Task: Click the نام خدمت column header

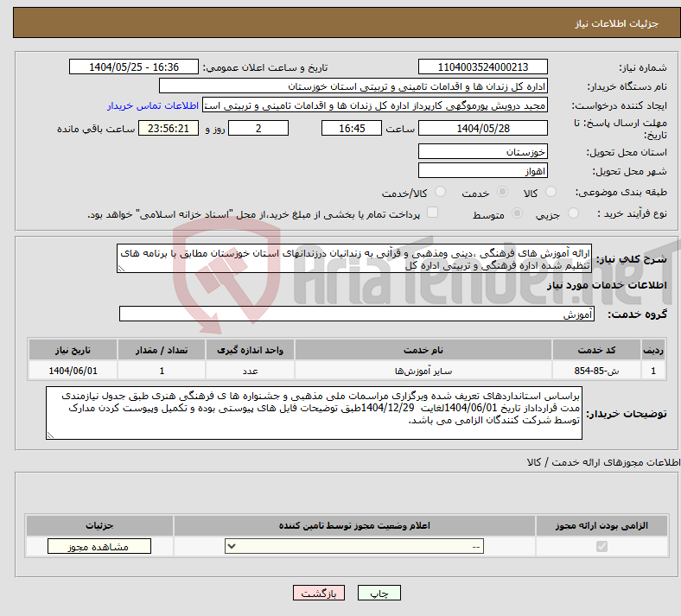Action: coord(423,350)
